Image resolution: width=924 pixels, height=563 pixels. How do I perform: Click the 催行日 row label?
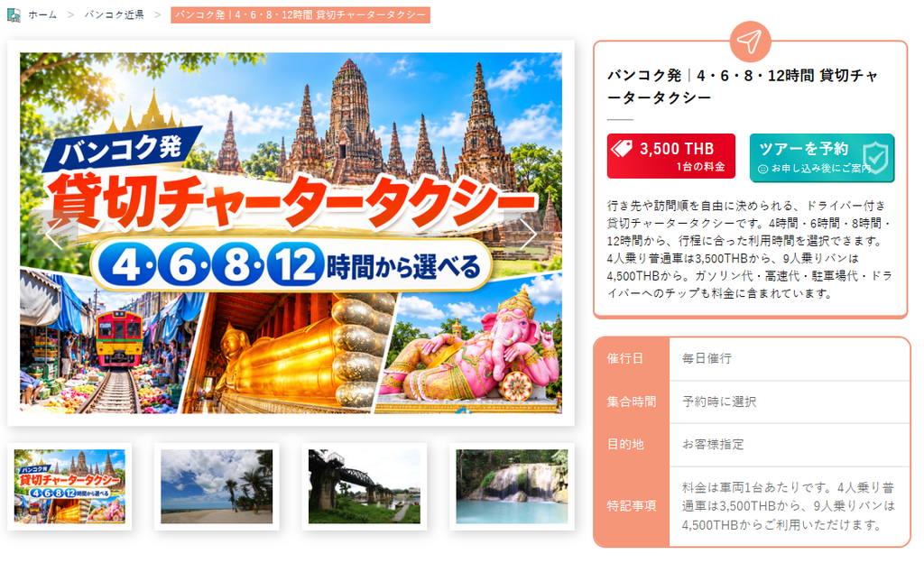pyautogui.click(x=625, y=358)
